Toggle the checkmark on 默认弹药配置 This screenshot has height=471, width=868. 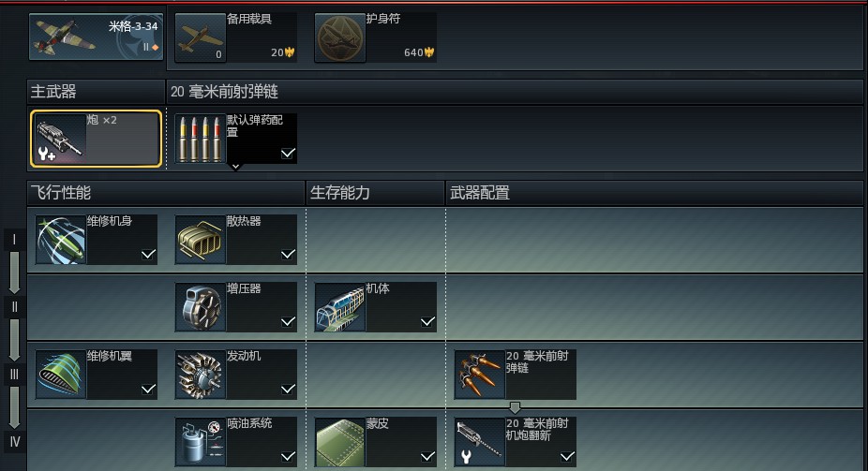(x=288, y=154)
